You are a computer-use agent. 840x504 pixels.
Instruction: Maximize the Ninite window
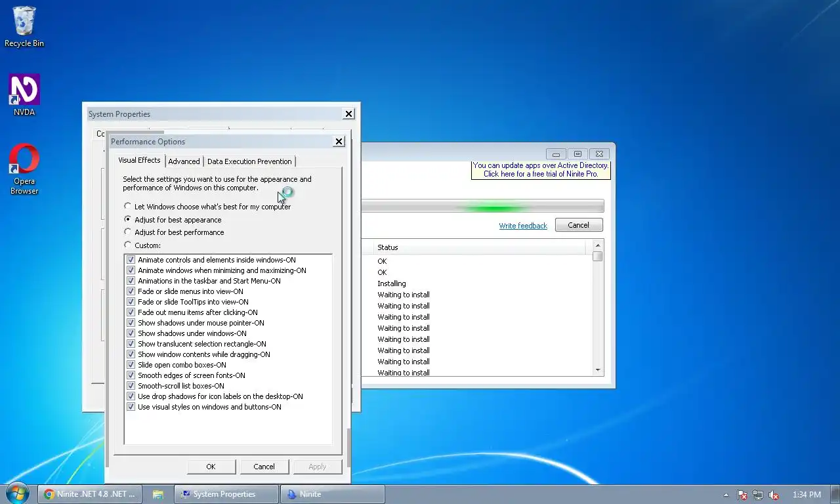577,154
